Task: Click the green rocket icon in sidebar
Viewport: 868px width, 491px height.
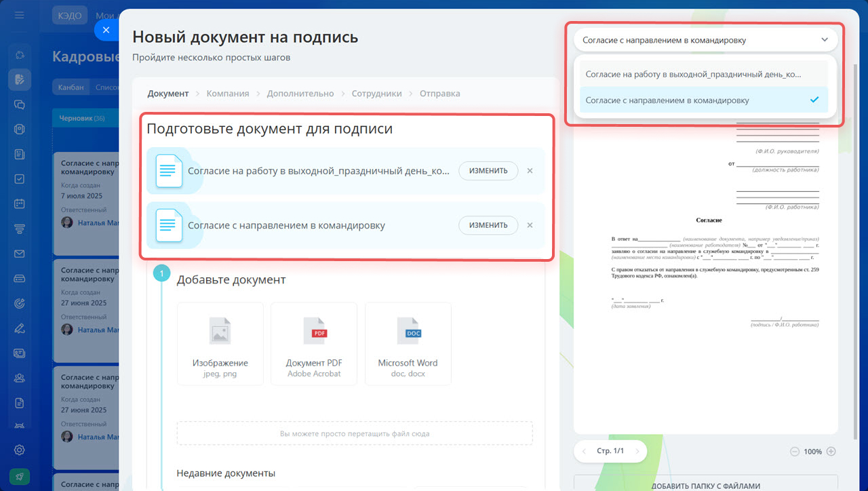Action: [x=20, y=477]
